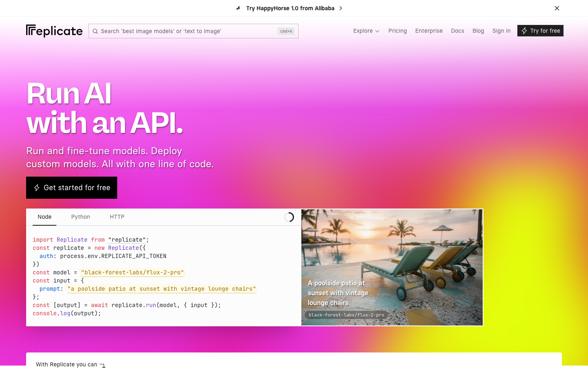The height and width of the screenshot is (368, 588).
Task: Click the black-forest-labs/flux-2-pro image badge
Action: point(346,315)
